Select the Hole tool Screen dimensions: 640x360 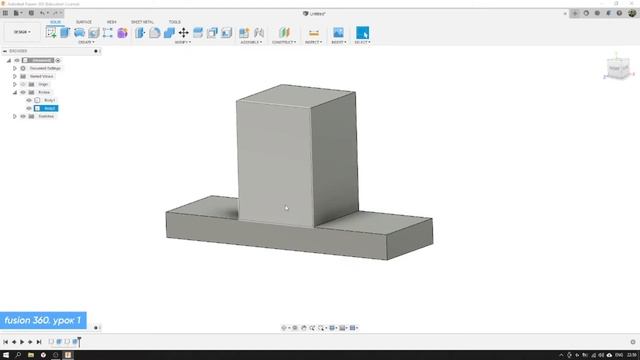click(x=93, y=33)
